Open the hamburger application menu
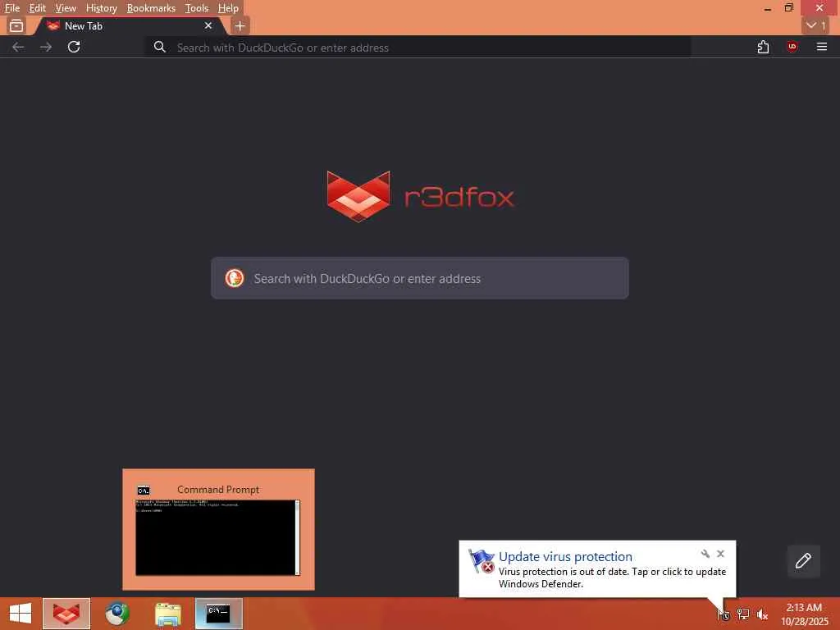 (822, 47)
